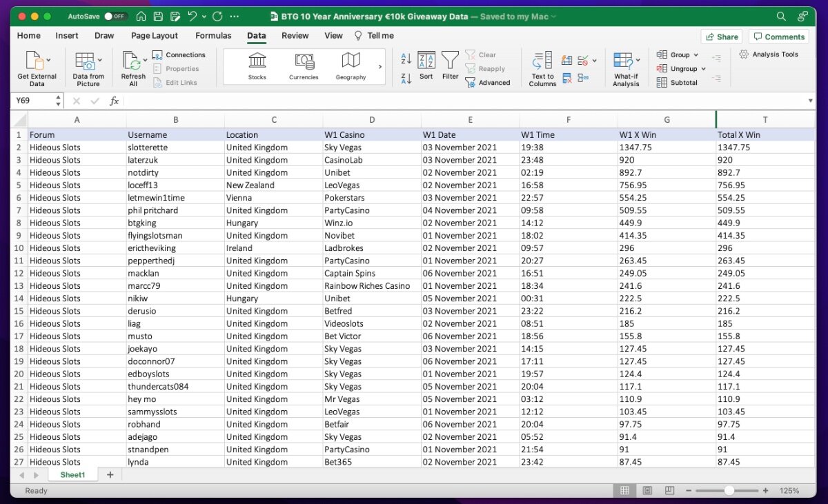The width and height of the screenshot is (828, 504).
Task: Click the Name Box showing Y69
Action: [32, 101]
